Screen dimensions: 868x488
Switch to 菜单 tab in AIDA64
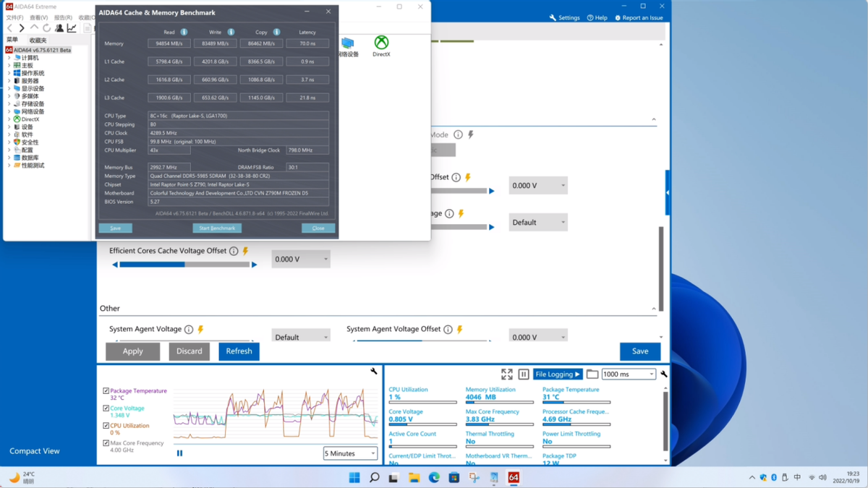[x=12, y=40]
